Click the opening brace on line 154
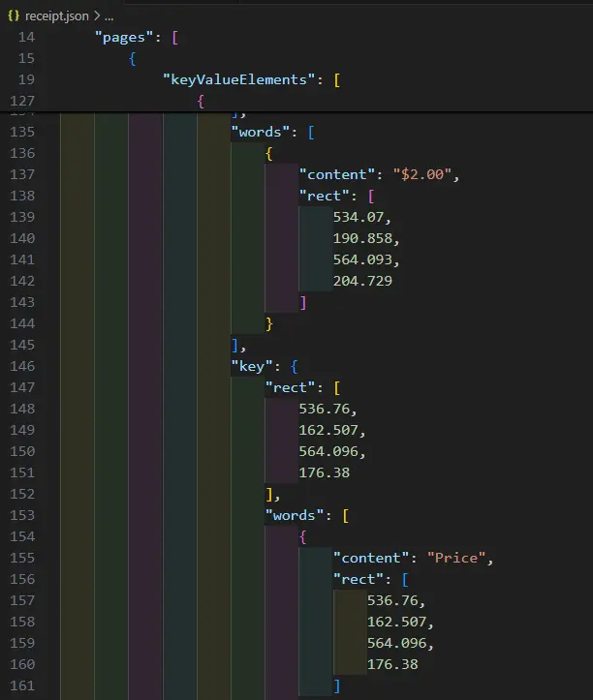Screen dimensions: 593x700 click(303, 537)
